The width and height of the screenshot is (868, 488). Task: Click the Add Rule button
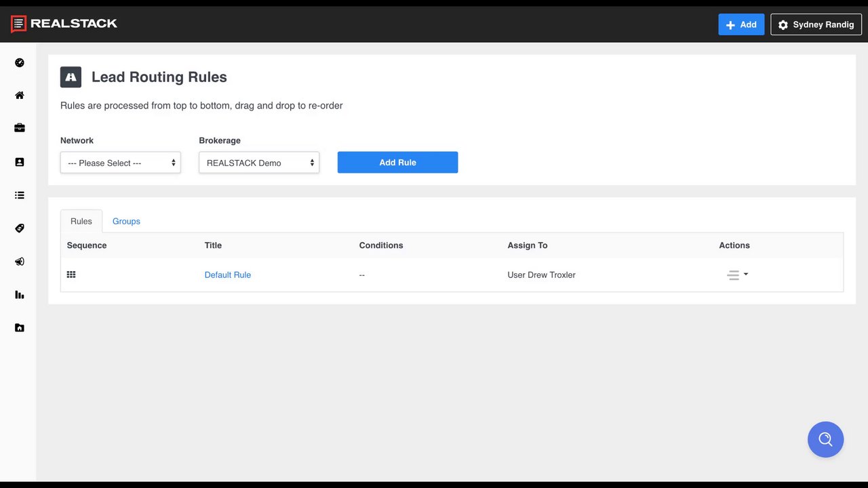click(x=397, y=163)
